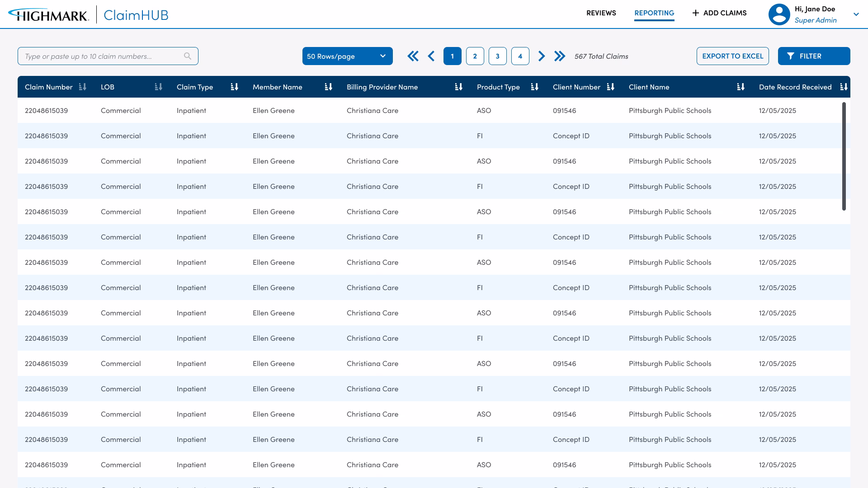The width and height of the screenshot is (868, 488).
Task: Click the table vertical scrollbar thumb
Action: tap(844, 156)
